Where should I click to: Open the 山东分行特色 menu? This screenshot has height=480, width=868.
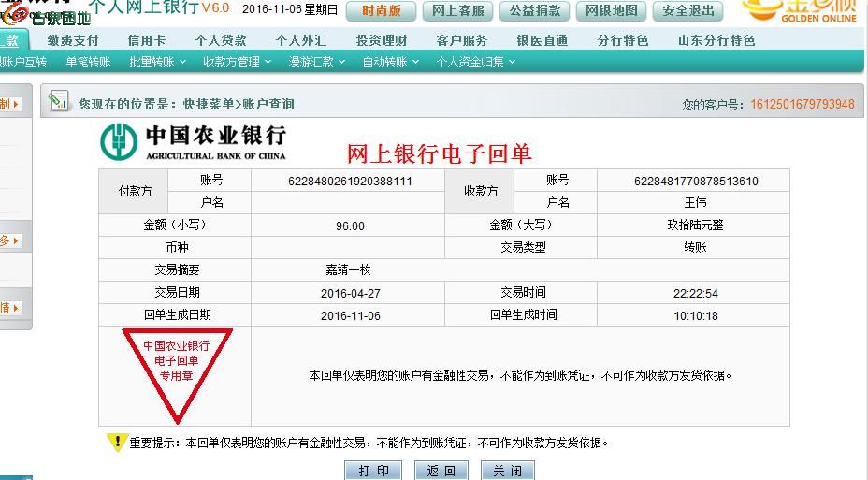716,40
